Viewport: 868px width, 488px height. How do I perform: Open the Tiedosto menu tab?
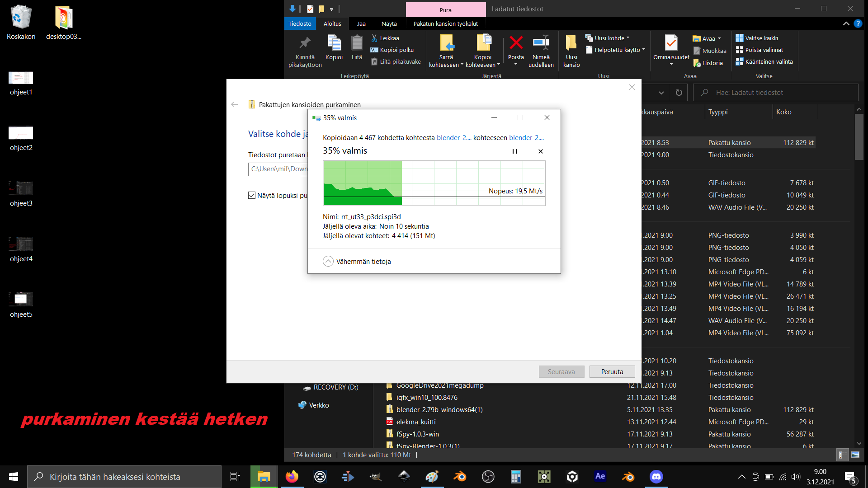[x=300, y=23]
